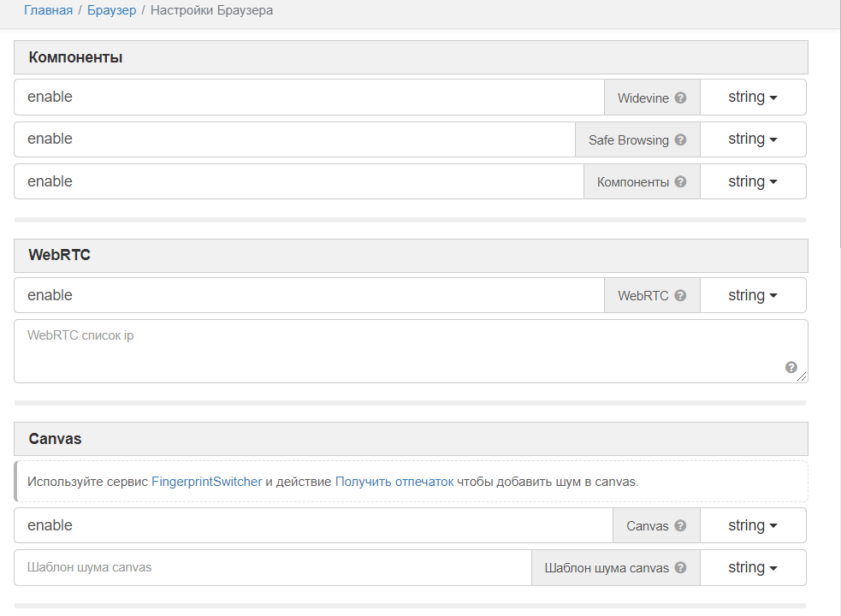Click the Шаблон шума canvas help icon
Viewport: 841px width, 616px height.
[681, 567]
